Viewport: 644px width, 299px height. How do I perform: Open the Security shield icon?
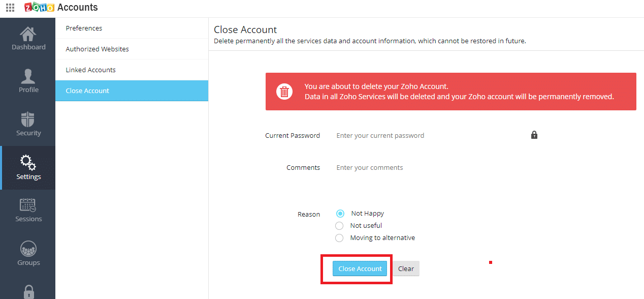coord(28,119)
